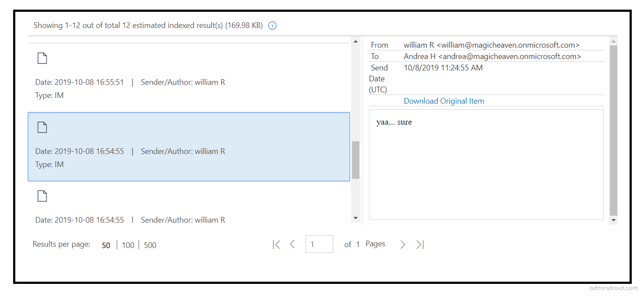The image size is (644, 297).
Task: Jump to the first page of results
Action: point(276,244)
